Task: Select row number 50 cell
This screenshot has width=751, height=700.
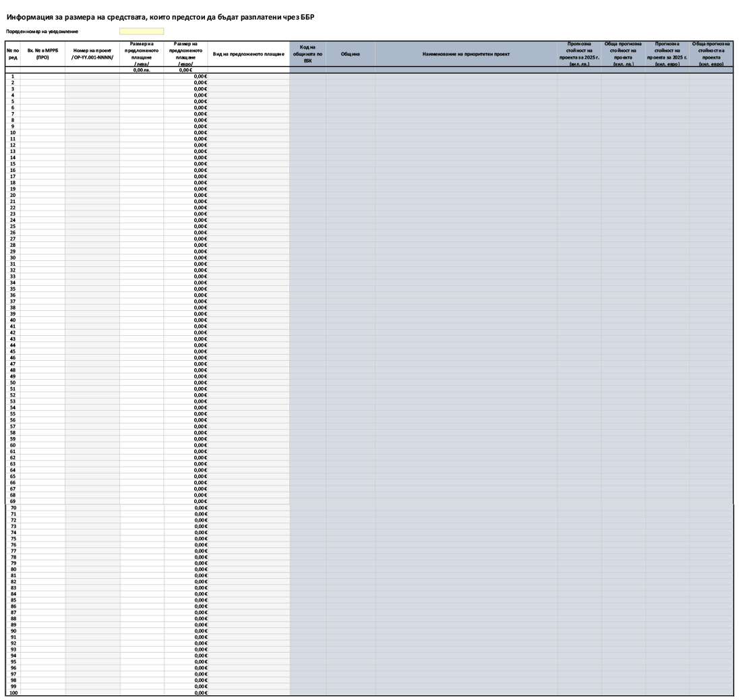Action: point(12,382)
